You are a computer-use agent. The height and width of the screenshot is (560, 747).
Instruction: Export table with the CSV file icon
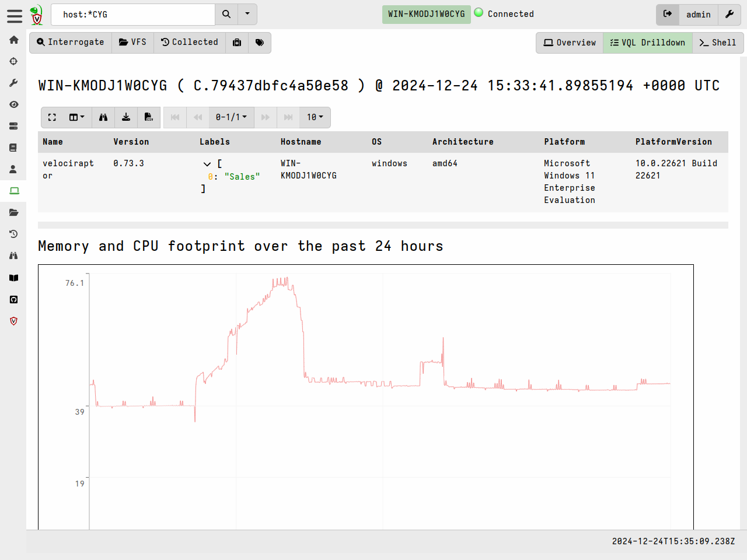[149, 117]
